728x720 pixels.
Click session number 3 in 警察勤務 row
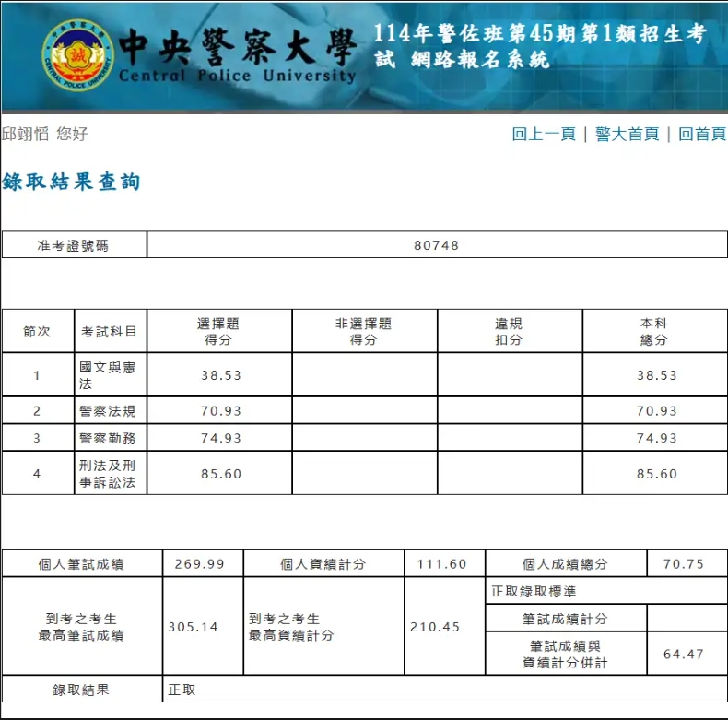[37, 438]
